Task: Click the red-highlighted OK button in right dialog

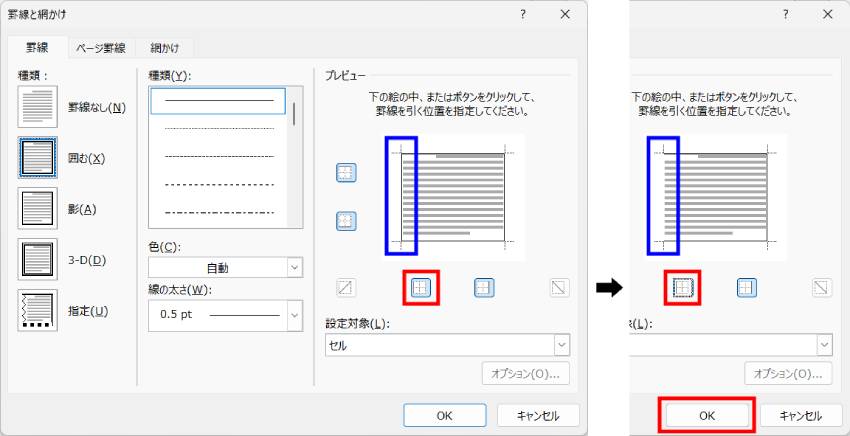Action: pos(706,415)
